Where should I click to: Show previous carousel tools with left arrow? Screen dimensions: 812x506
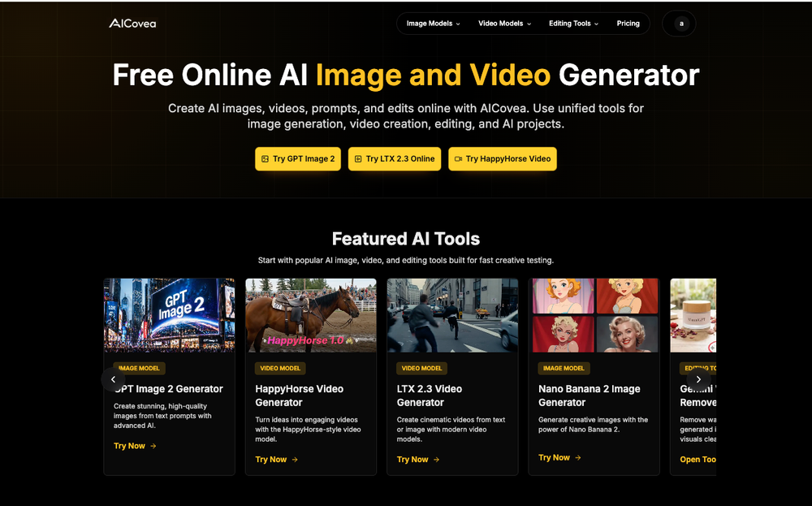113,379
